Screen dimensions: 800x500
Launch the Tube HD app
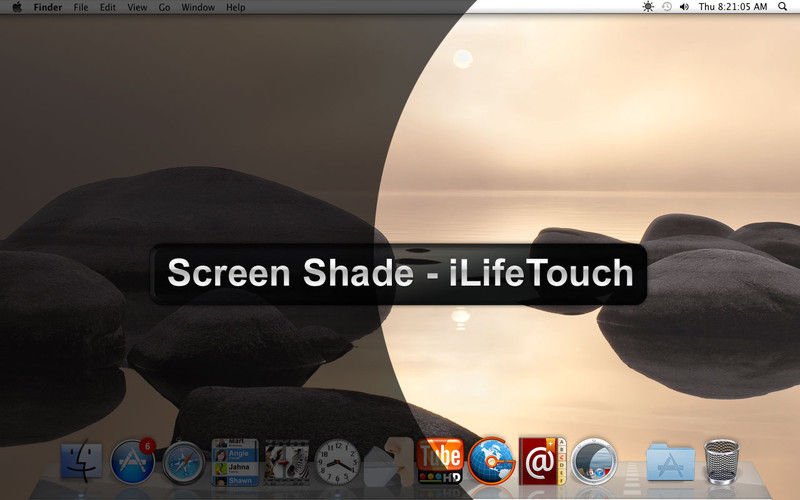[x=440, y=461]
